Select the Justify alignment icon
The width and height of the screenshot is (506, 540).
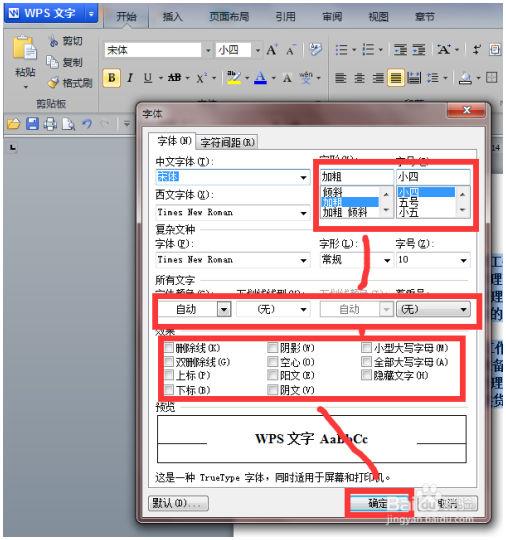point(395,78)
